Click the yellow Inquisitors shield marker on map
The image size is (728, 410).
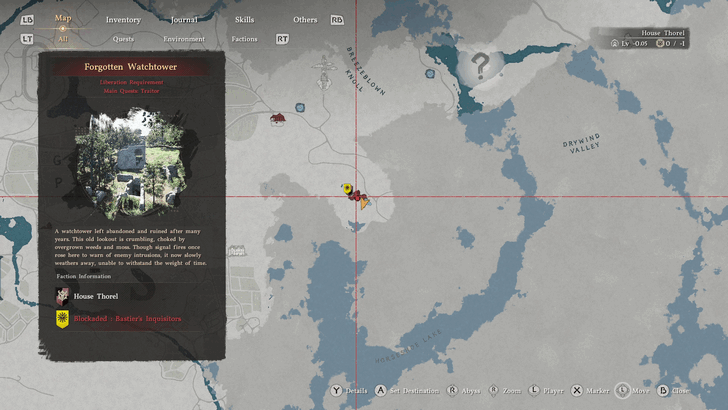coord(347,189)
